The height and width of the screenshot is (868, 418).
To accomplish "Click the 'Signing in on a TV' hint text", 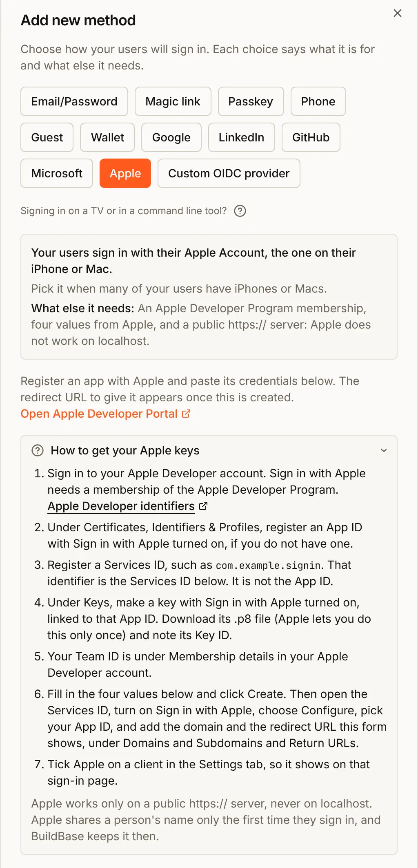I will (124, 211).
